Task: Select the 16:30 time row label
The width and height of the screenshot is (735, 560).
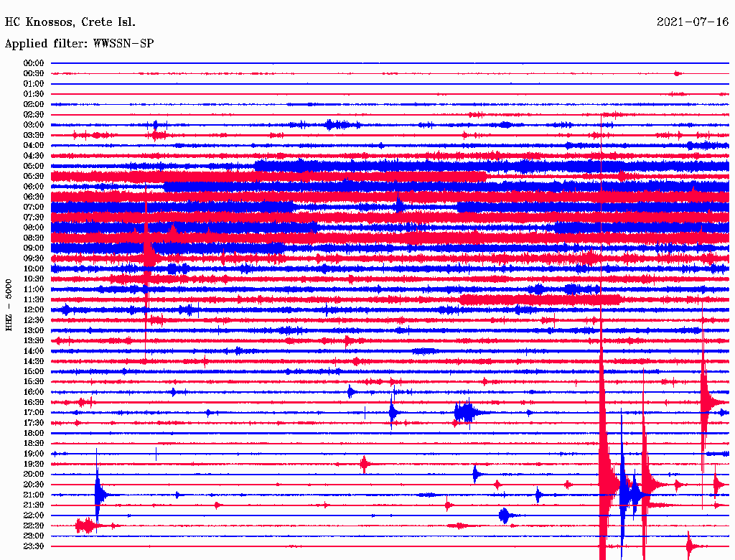Action: [x=33, y=403]
